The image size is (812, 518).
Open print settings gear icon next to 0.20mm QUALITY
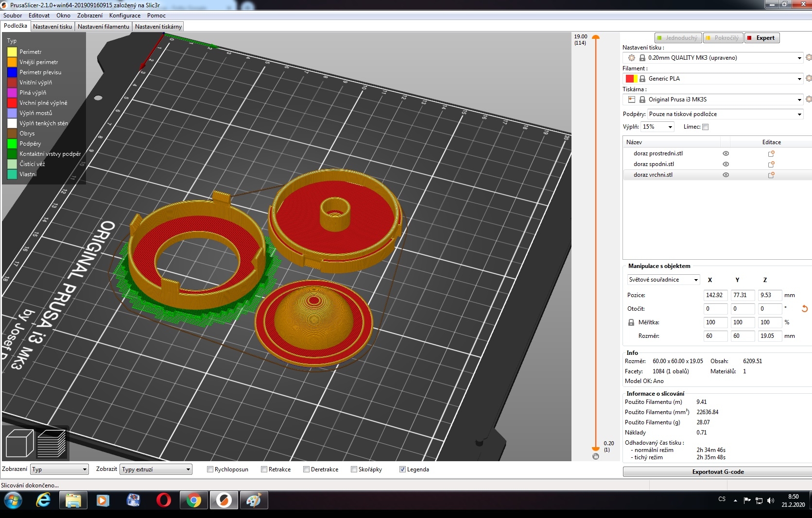coord(809,57)
